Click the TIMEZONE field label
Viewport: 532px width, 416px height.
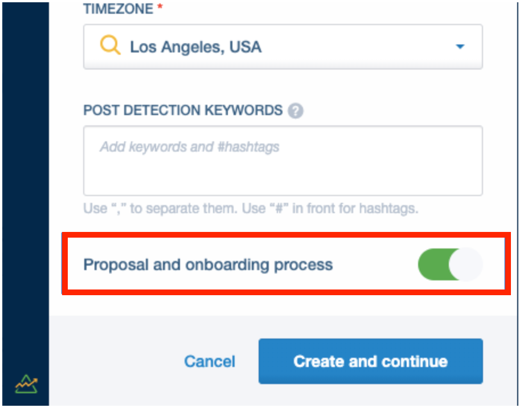(118, 9)
